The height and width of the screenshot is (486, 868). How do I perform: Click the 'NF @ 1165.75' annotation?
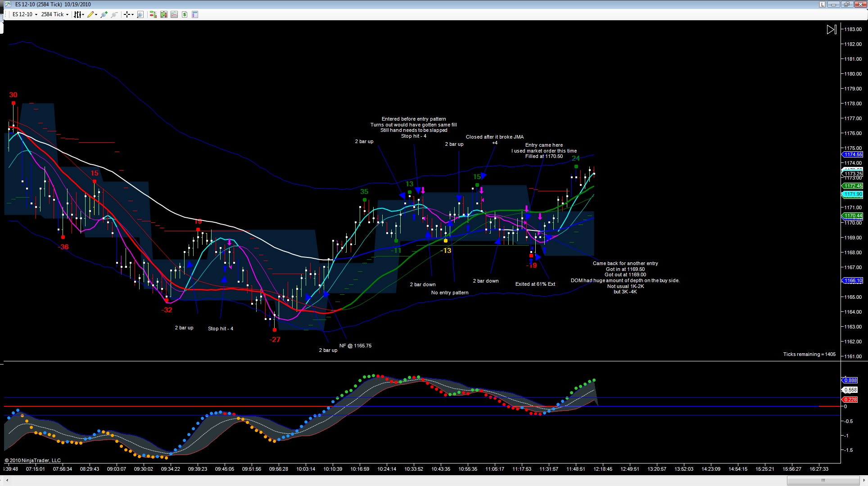pyautogui.click(x=356, y=346)
